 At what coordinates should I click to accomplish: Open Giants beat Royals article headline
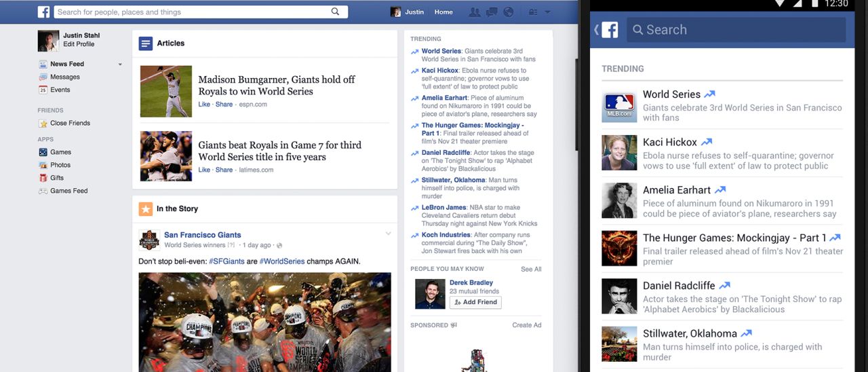click(280, 151)
